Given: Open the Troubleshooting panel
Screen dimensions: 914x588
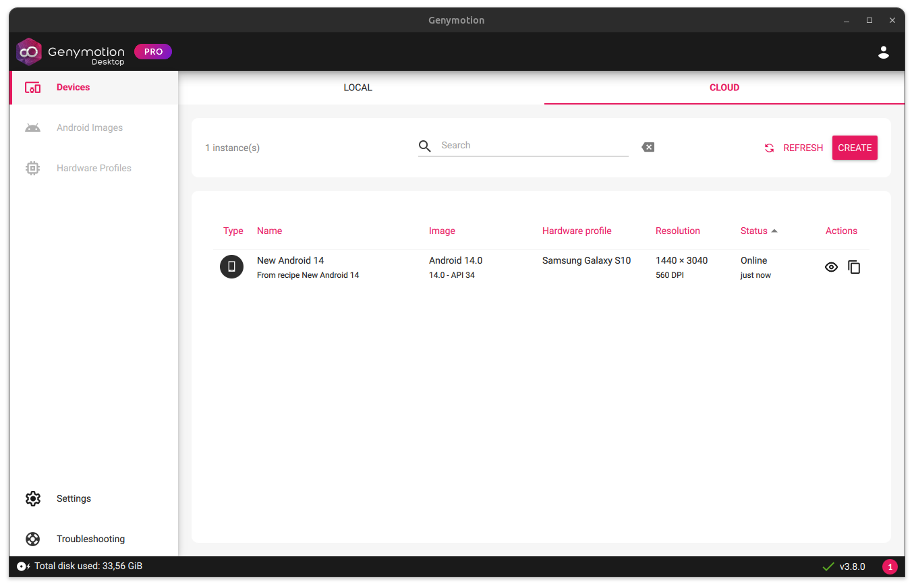Looking at the screenshot, I should [x=90, y=539].
